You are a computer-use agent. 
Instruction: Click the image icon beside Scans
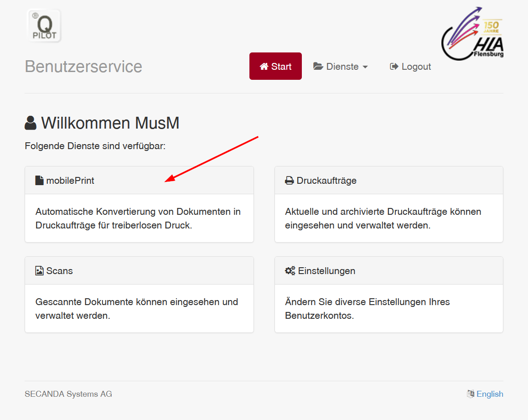(39, 271)
